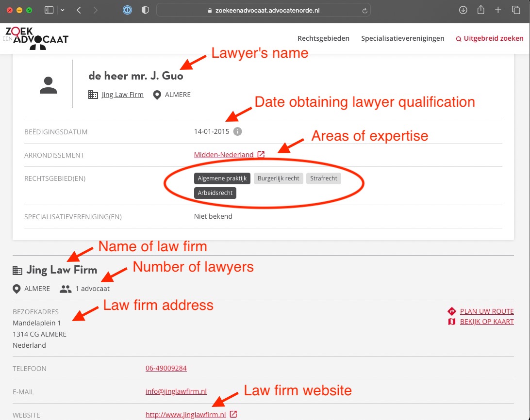Click the route diamond icon beside PLAN UW ROUTE

(x=451, y=311)
